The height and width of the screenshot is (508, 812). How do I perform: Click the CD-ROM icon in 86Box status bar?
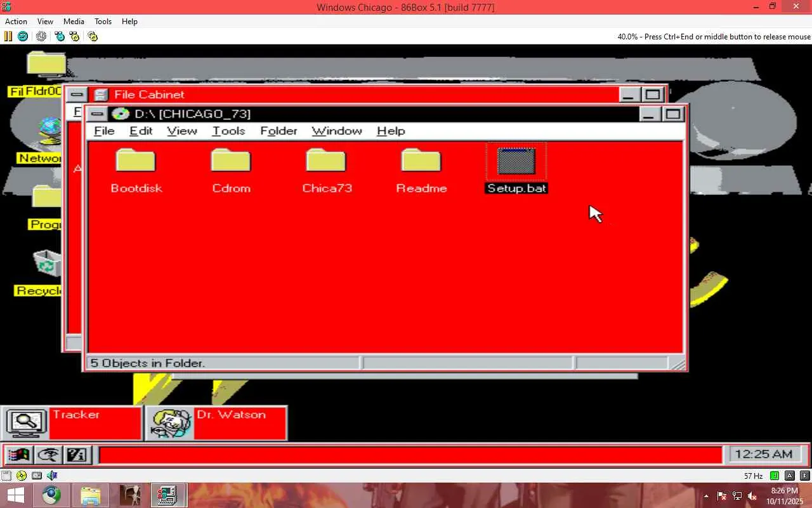coord(22,476)
